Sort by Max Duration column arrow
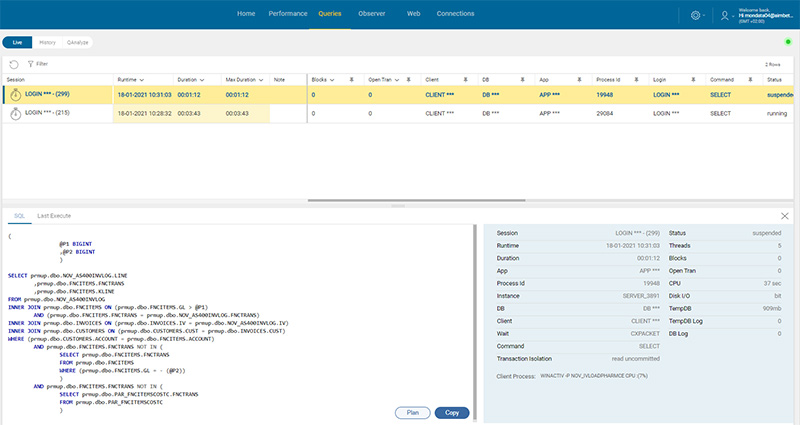This screenshot has height=425, width=800. tap(261, 80)
